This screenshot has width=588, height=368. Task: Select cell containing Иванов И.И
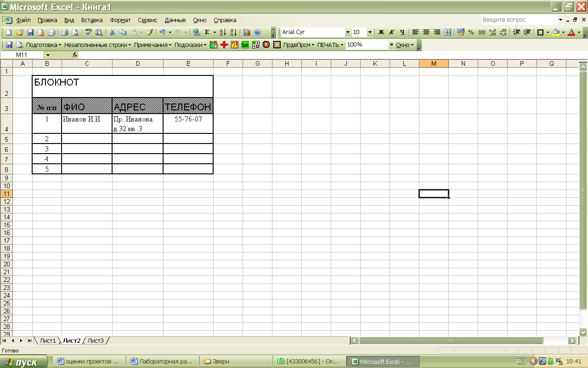click(87, 124)
